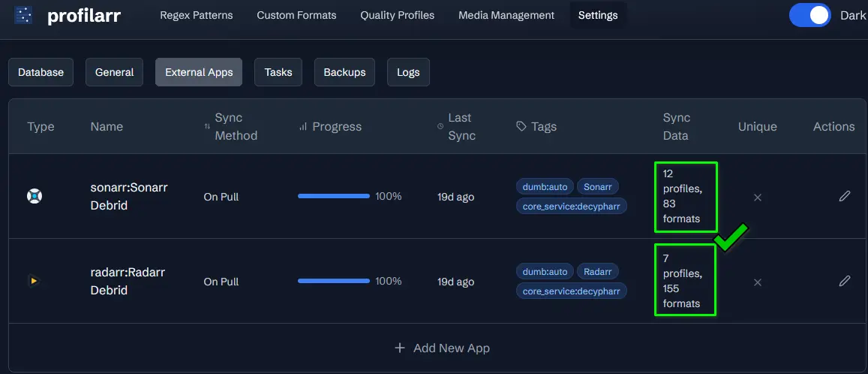The width and height of the screenshot is (868, 374).
Task: Toggle the Dark mode switch
Action: point(810,15)
